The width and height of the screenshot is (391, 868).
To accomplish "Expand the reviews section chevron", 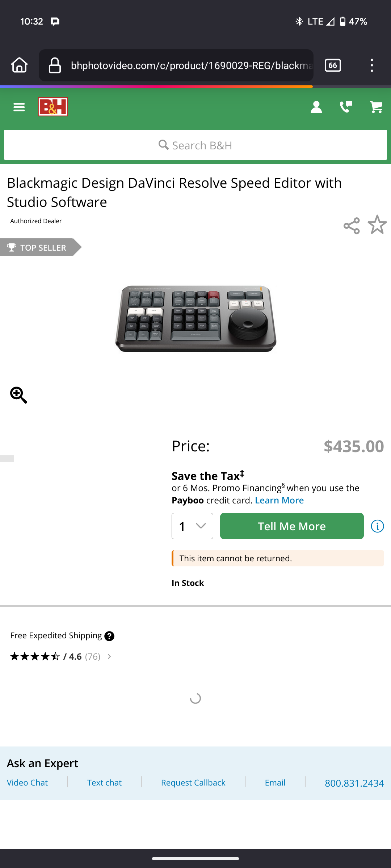I will point(109,656).
